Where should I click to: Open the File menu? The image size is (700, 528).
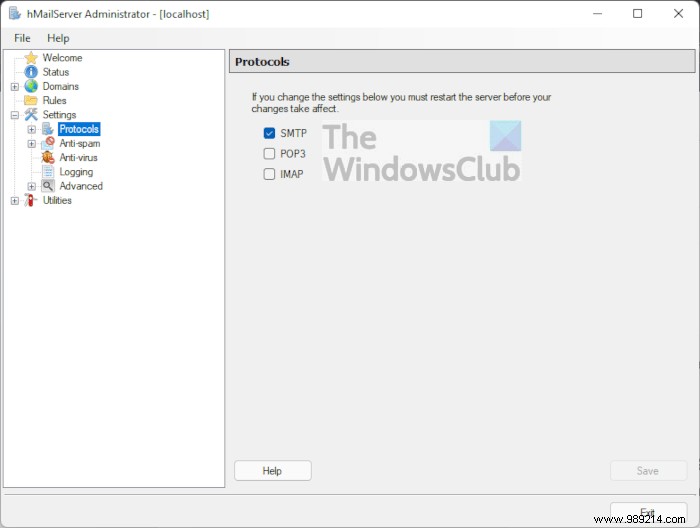[22, 38]
